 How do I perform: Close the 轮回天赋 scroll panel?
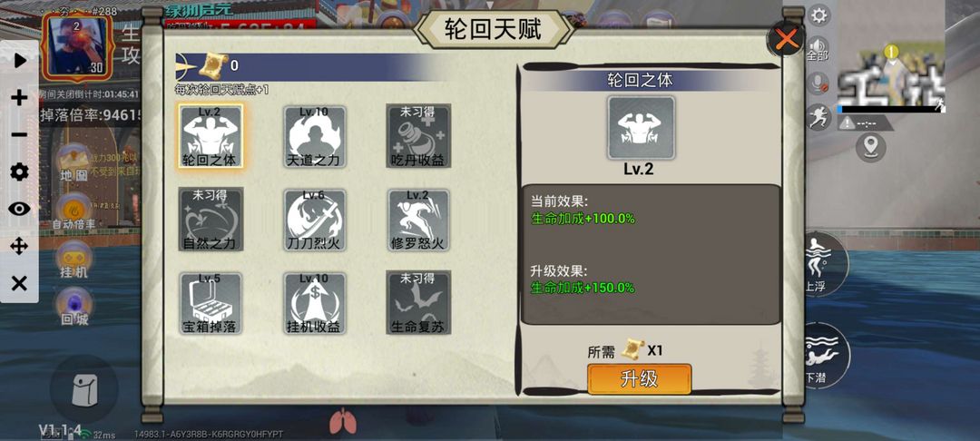786,39
